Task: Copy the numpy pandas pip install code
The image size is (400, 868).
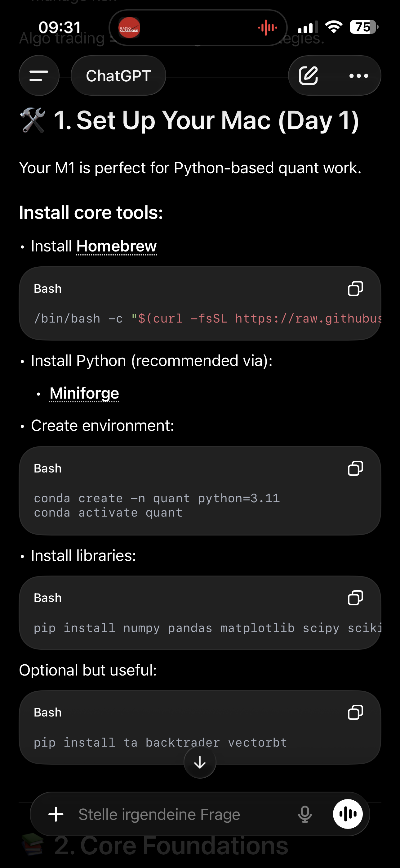Action: point(355,598)
